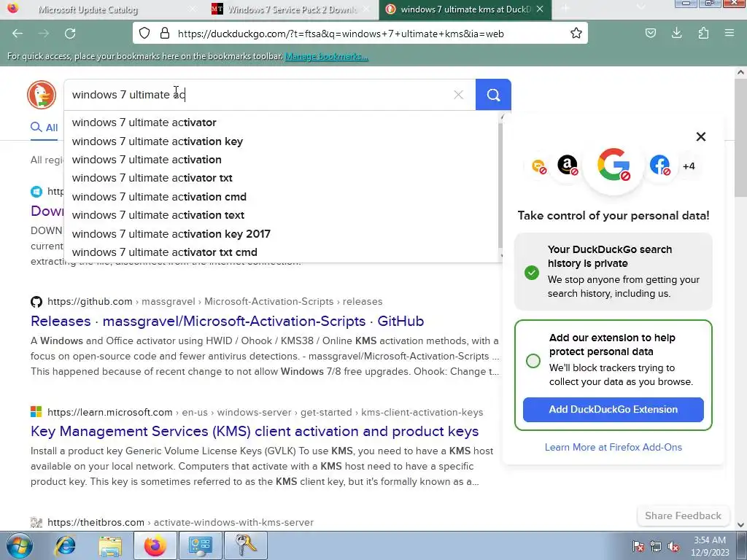Open Key Management Services client activation result

pos(255,431)
